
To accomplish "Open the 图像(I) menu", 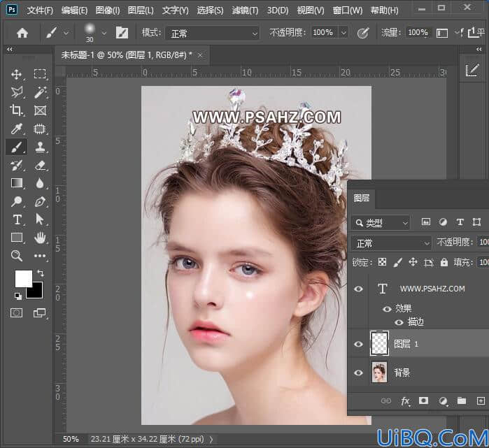I will pyautogui.click(x=108, y=10).
